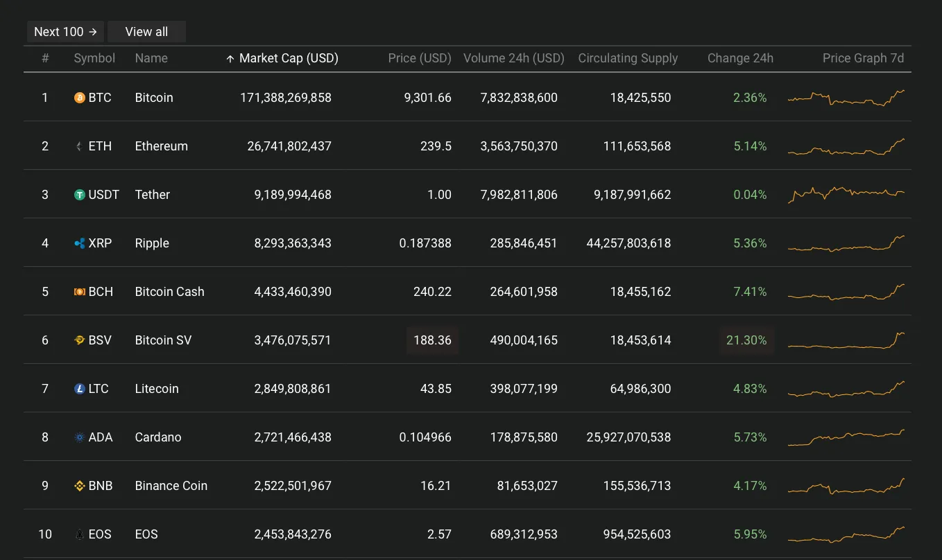The width and height of the screenshot is (942, 560).
Task: Open the EOS name link
Action: tap(146, 534)
